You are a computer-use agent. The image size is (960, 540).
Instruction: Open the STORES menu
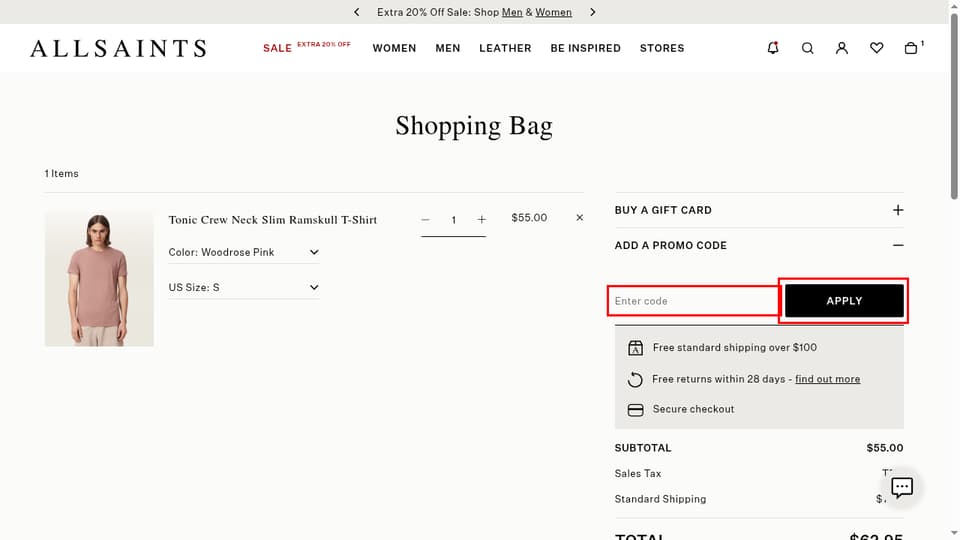click(x=662, y=48)
